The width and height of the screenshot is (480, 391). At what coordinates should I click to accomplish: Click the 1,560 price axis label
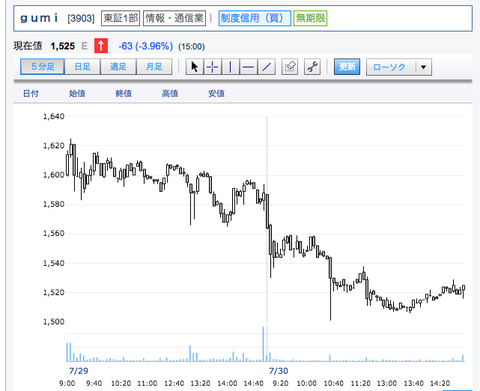(54, 233)
